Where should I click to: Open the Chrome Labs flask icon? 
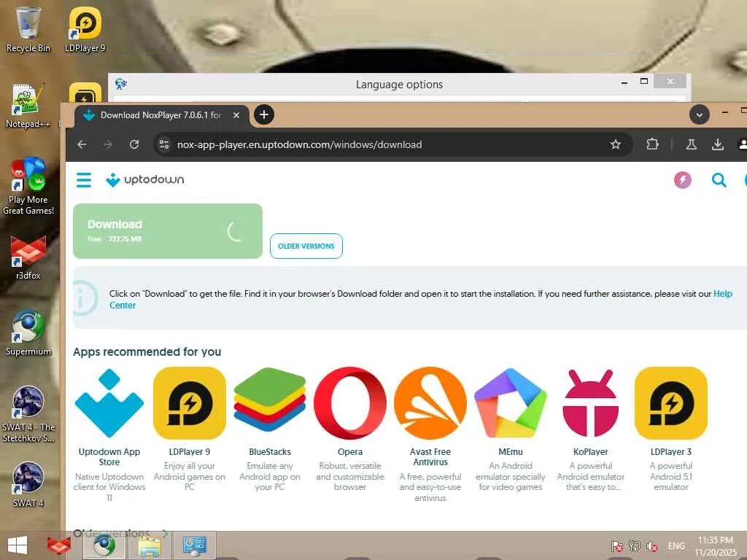(x=692, y=144)
